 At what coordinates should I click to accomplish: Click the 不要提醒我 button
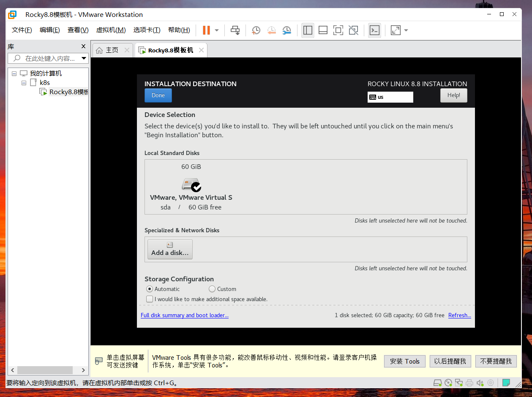click(x=496, y=361)
